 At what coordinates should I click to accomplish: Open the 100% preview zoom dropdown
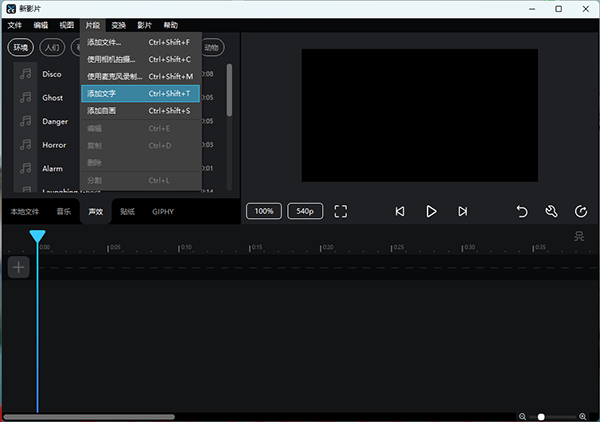(x=264, y=211)
